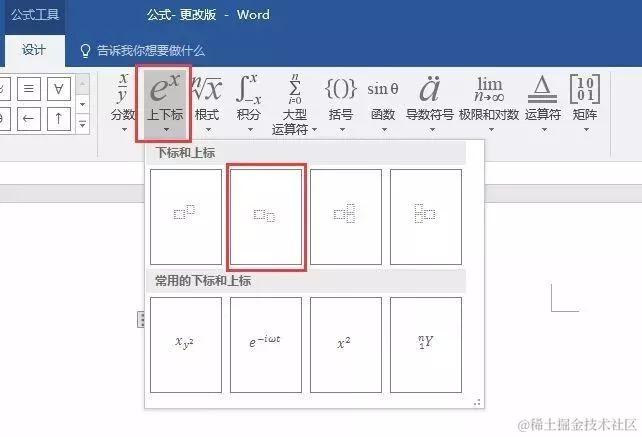Expand the 导数符号 dropdown arrow
The image size is (642, 437).
point(432,130)
